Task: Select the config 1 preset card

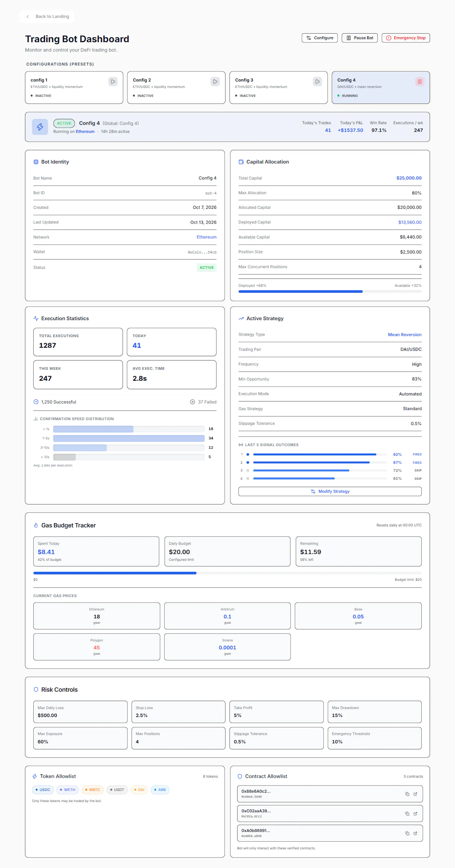Action: (74, 88)
